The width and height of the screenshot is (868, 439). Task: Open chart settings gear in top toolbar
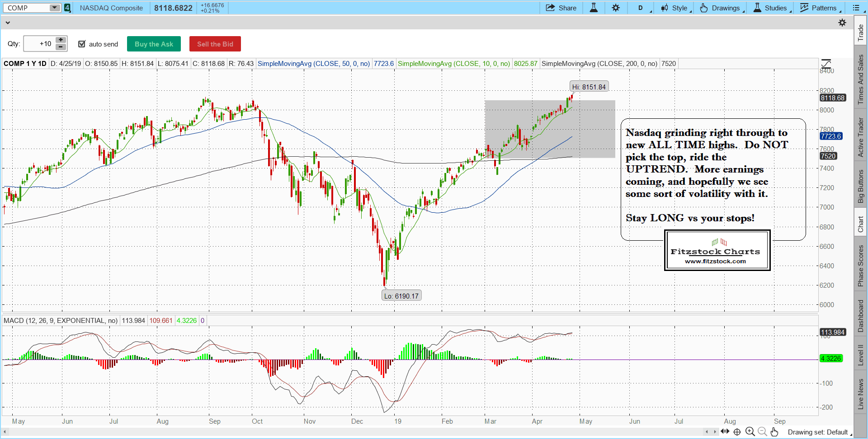tap(616, 8)
